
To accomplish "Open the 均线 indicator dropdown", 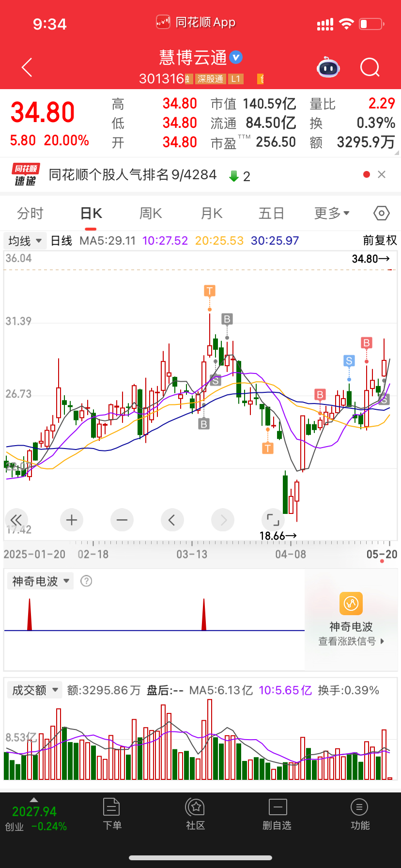I will (24, 241).
